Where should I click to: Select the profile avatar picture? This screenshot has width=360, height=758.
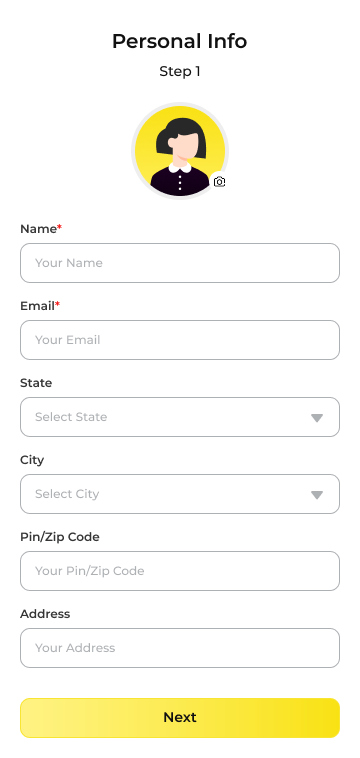[180, 151]
